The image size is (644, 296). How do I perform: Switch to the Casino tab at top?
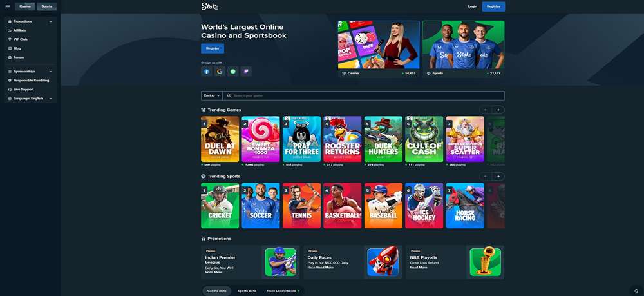coord(25,6)
